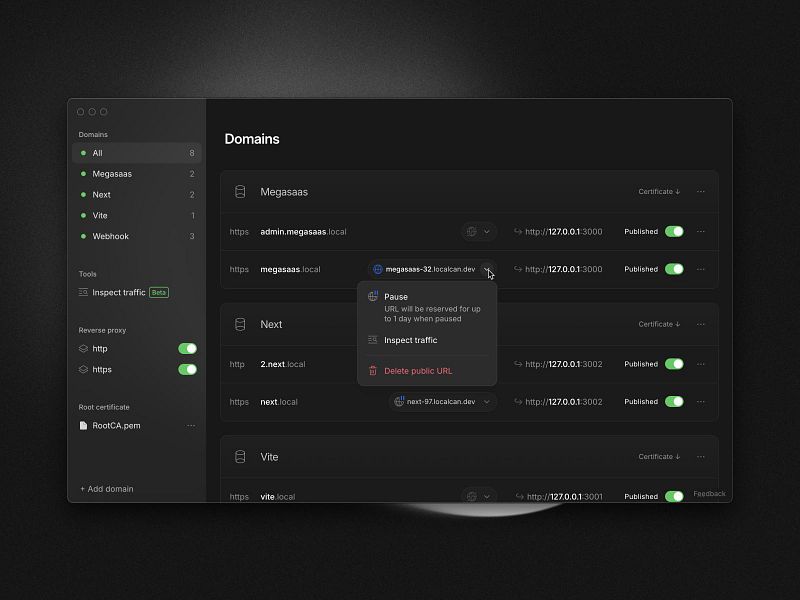Viewport: 800px width, 600px height.
Task: Click the Vite section database icon
Action: (239, 457)
